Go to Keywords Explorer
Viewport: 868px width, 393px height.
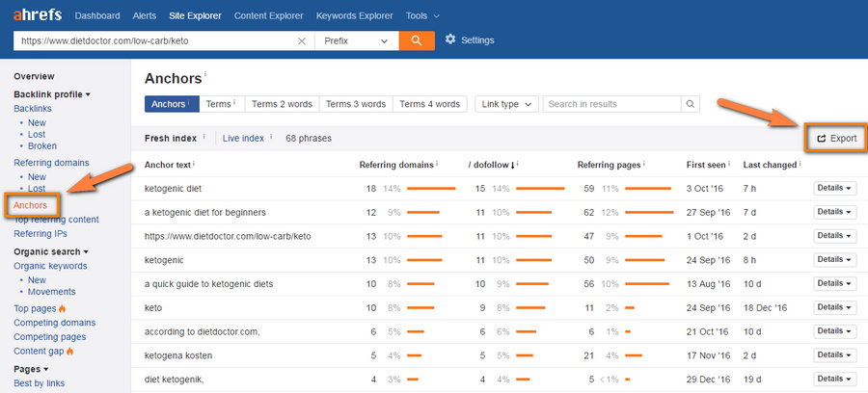click(x=354, y=15)
